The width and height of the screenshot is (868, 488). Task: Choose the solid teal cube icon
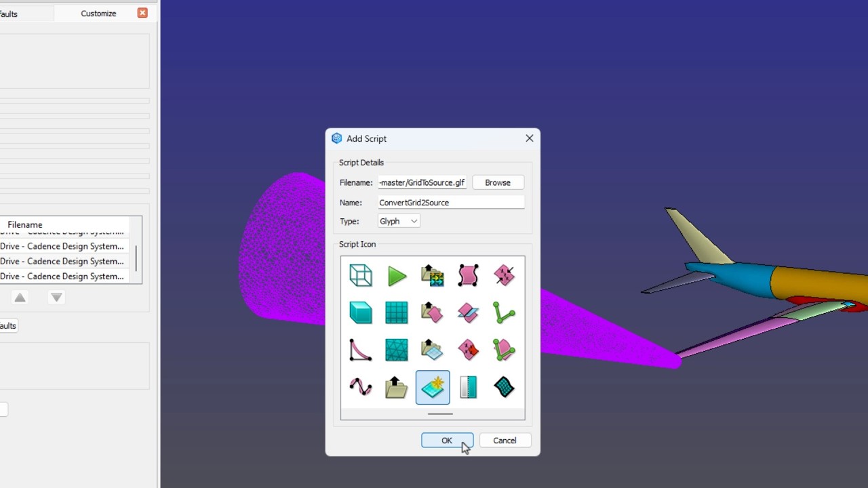[x=361, y=313]
